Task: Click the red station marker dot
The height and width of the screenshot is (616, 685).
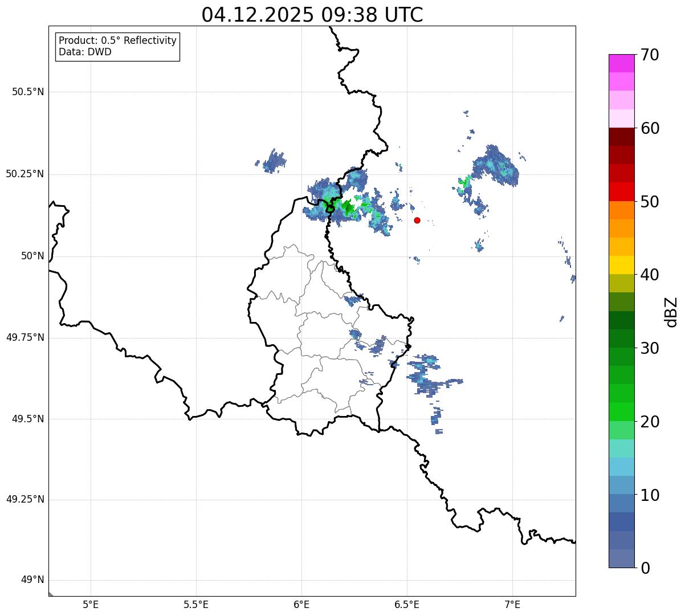Action: tap(417, 220)
